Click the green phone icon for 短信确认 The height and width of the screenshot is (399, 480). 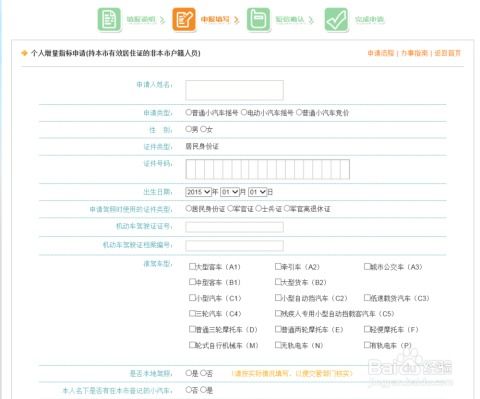pyautogui.click(x=258, y=20)
